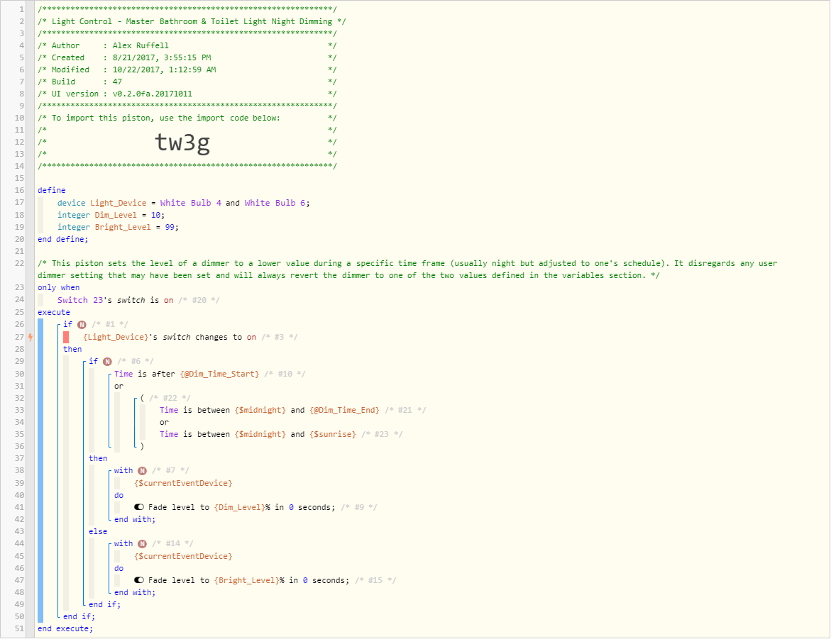Click the Dim_Level value 10

pyautogui.click(x=155, y=215)
